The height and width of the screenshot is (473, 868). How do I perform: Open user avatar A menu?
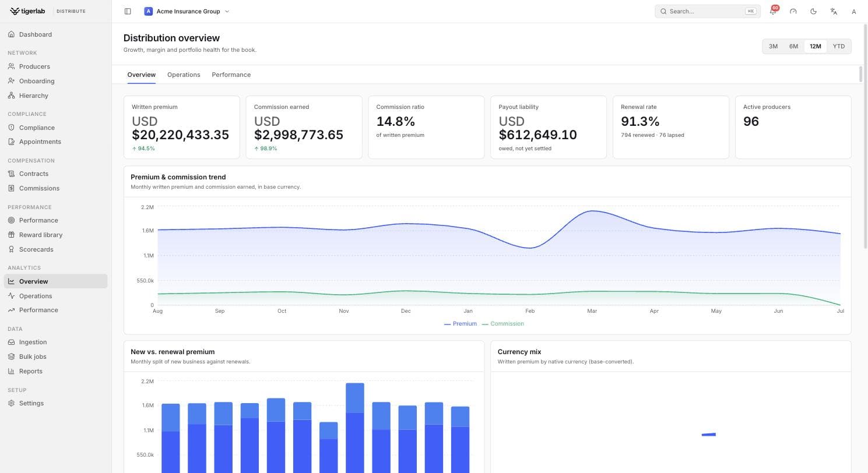click(x=853, y=11)
